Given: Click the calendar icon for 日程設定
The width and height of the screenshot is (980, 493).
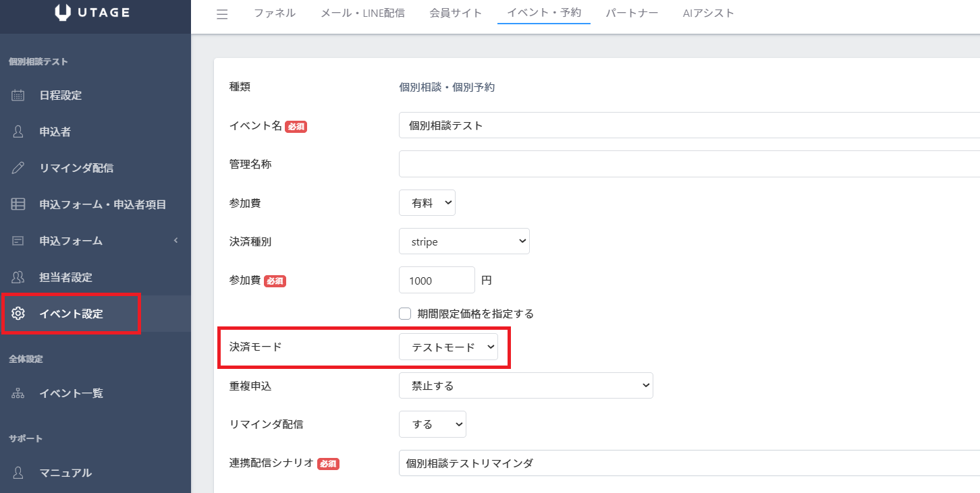Looking at the screenshot, I should click(x=18, y=95).
